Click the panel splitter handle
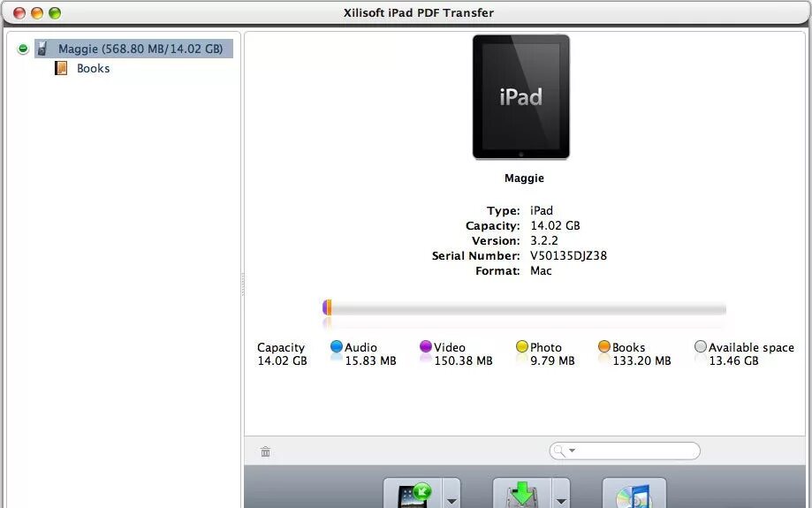 243,284
